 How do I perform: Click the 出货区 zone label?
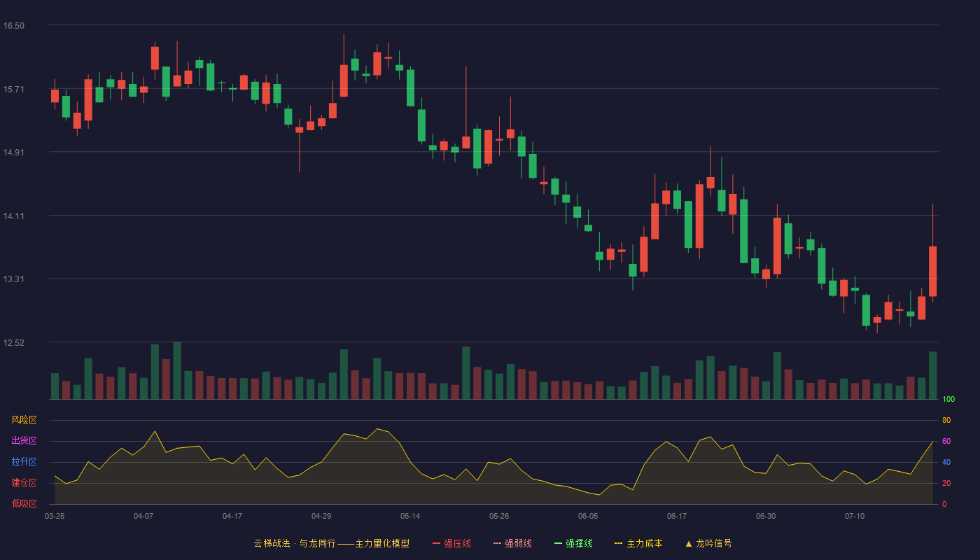point(24,441)
